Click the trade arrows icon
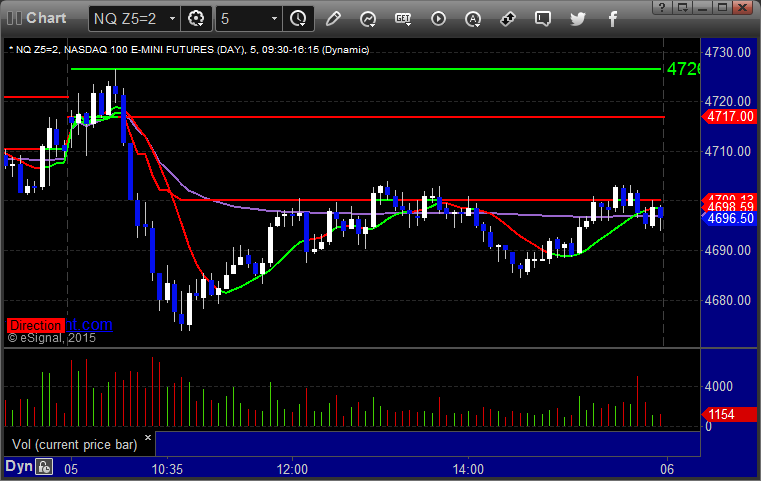 coord(508,19)
